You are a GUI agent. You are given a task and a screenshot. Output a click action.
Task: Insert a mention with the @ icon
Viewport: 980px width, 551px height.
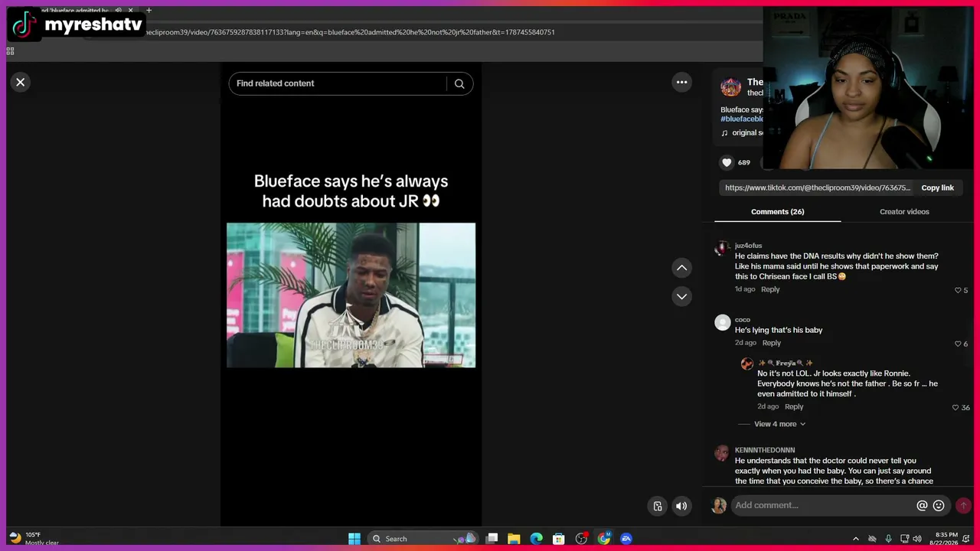pyautogui.click(x=922, y=506)
